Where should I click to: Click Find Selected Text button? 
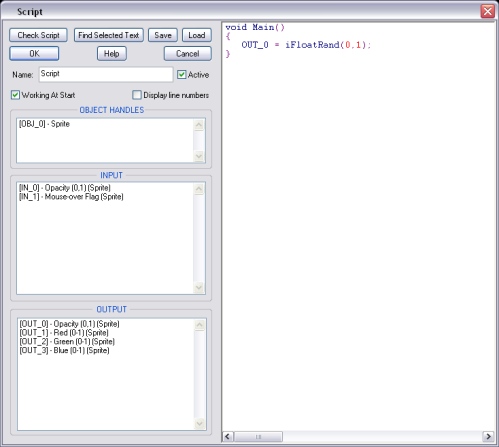point(109,35)
